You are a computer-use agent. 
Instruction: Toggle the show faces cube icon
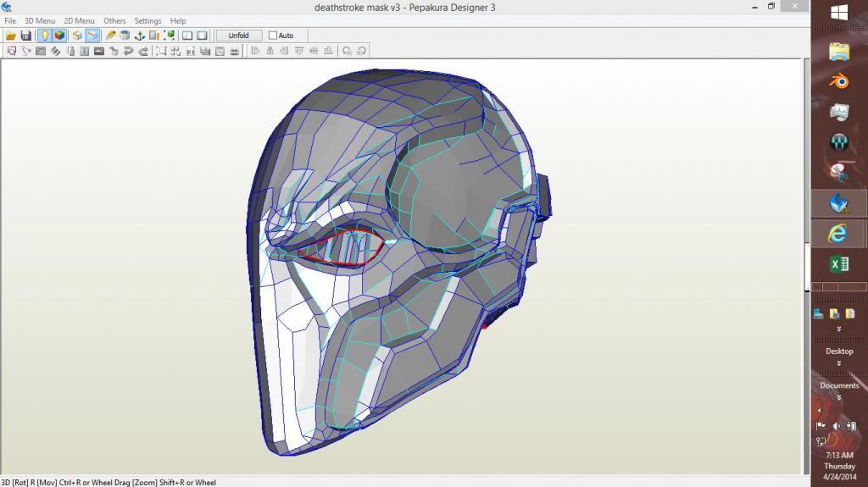coord(77,36)
